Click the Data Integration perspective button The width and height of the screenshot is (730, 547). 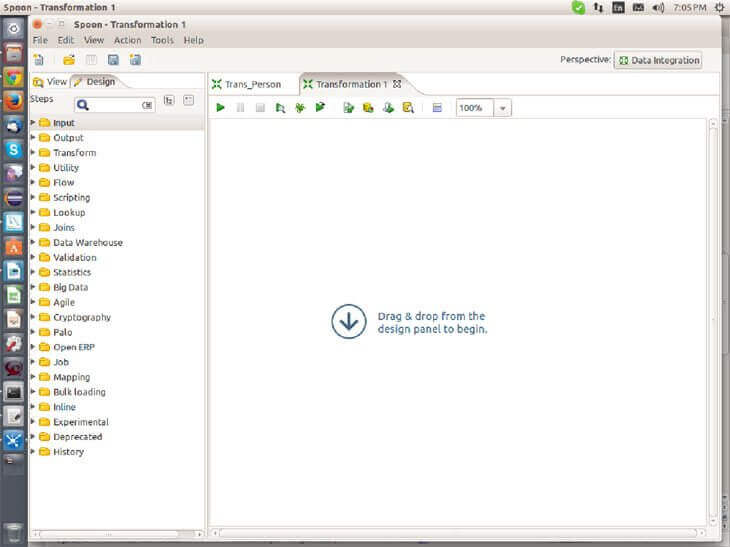(x=658, y=60)
